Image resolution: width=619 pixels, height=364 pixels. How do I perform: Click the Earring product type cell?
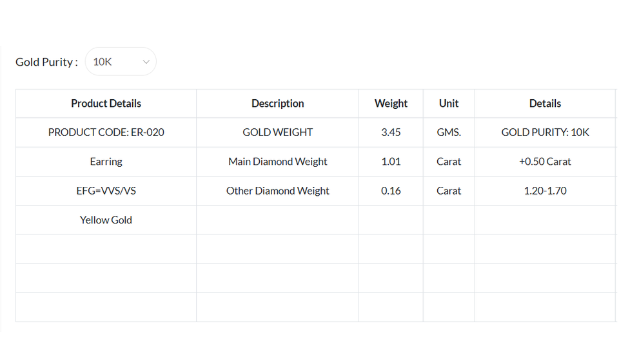coord(106,162)
